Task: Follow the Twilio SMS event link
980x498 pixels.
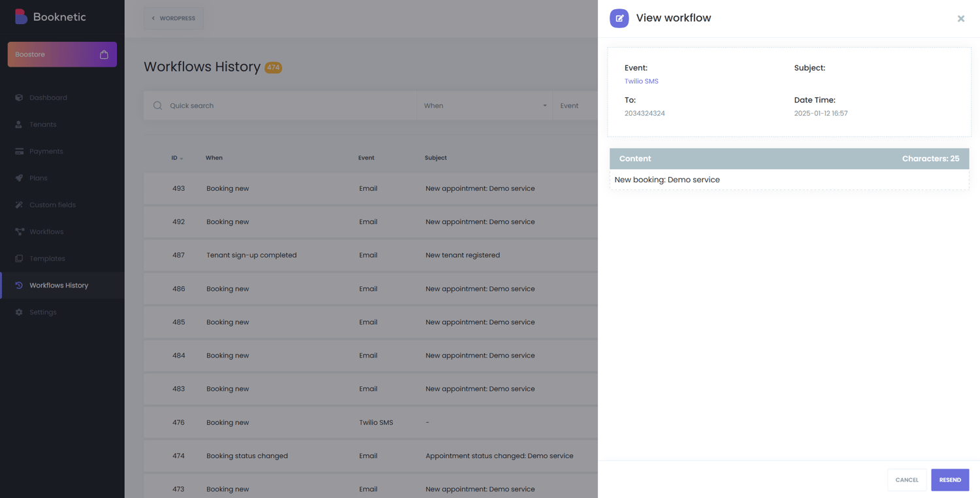Action: (641, 81)
